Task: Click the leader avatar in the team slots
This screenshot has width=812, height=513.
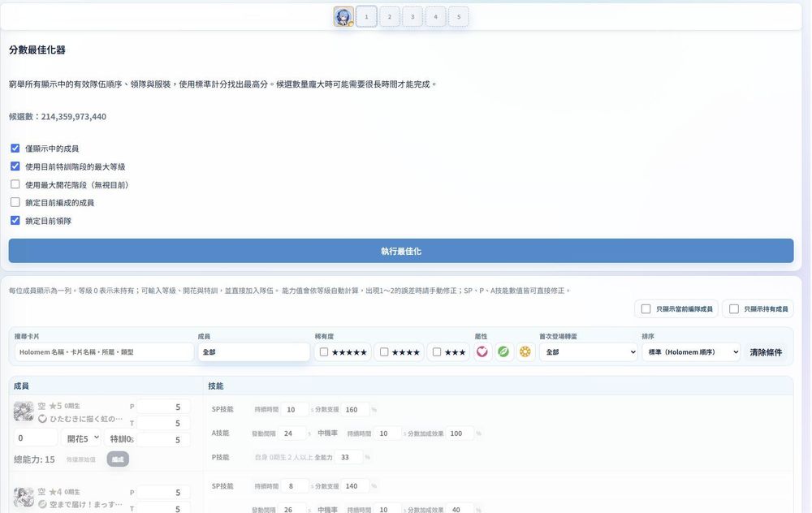Action: coord(343,16)
